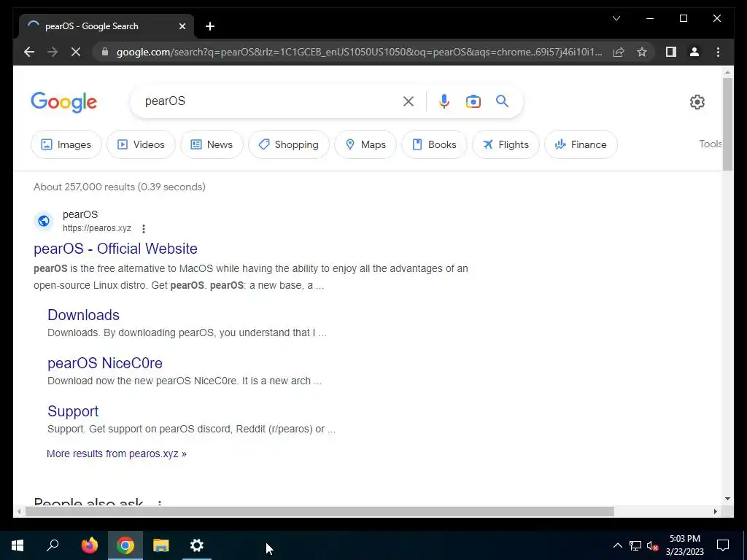Open a new tab with plus button
747x560 pixels.
pyautogui.click(x=210, y=26)
